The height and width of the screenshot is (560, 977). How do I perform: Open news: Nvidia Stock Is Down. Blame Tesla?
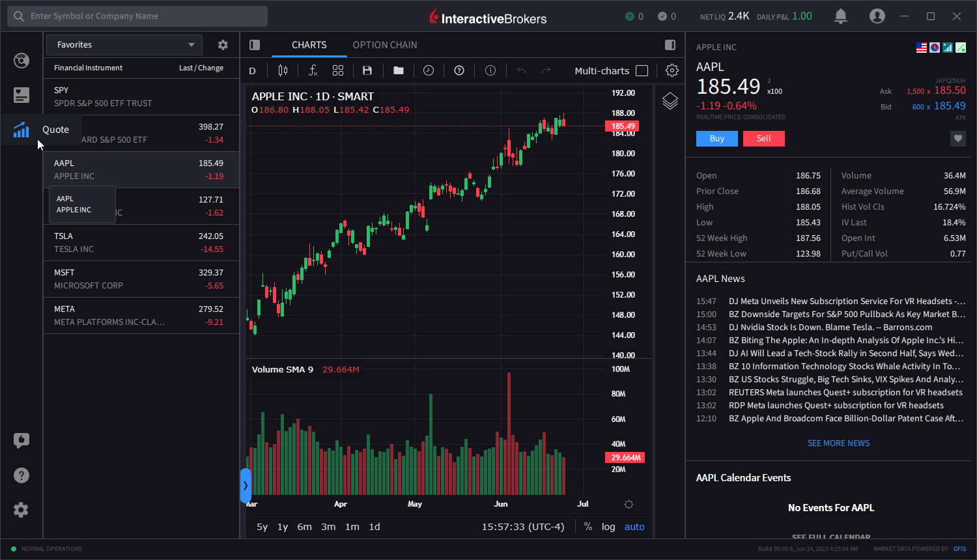[830, 327]
